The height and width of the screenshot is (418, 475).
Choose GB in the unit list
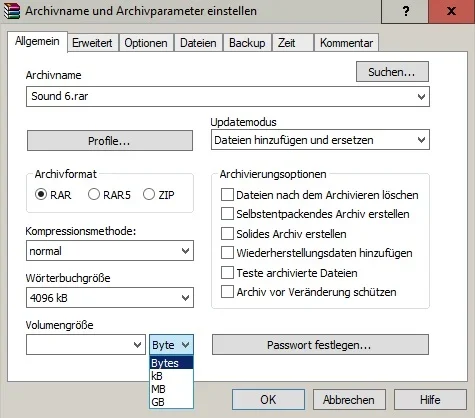tap(171, 402)
